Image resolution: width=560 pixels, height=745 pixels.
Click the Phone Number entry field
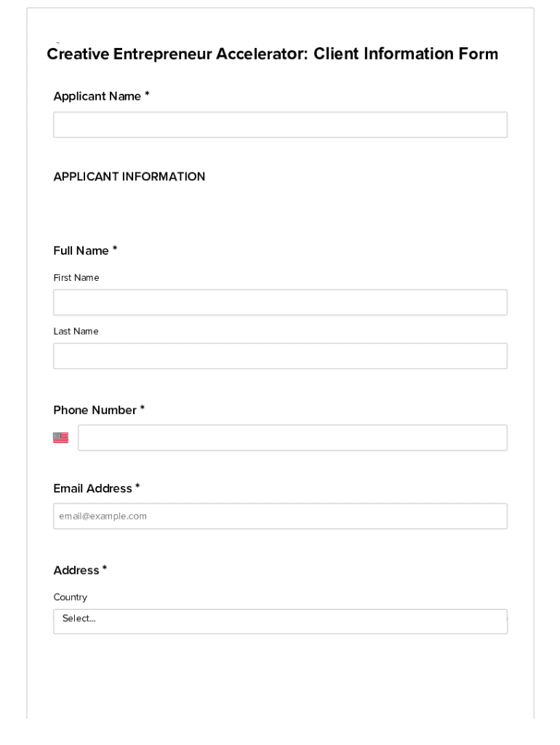tap(292, 438)
